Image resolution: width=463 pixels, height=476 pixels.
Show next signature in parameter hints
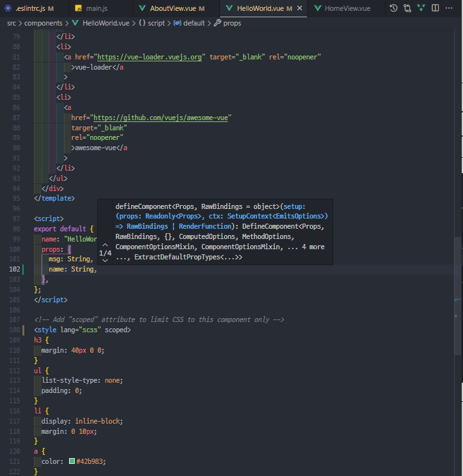tap(105, 261)
